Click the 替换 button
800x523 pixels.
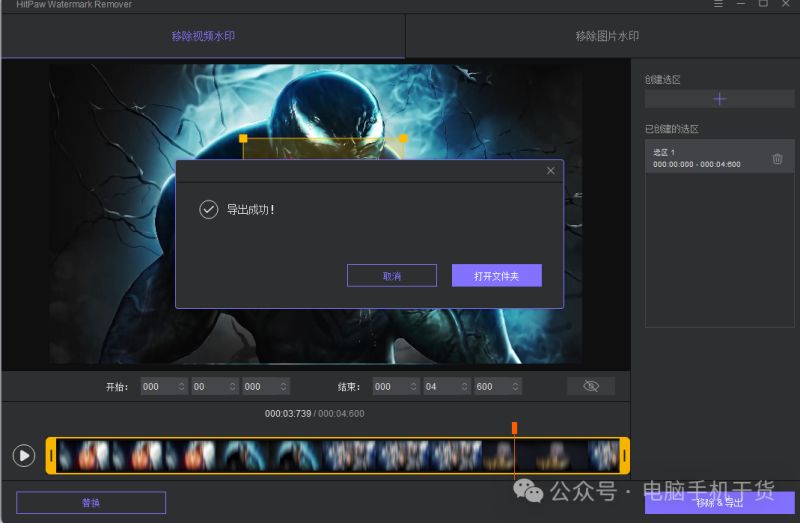coord(91,503)
